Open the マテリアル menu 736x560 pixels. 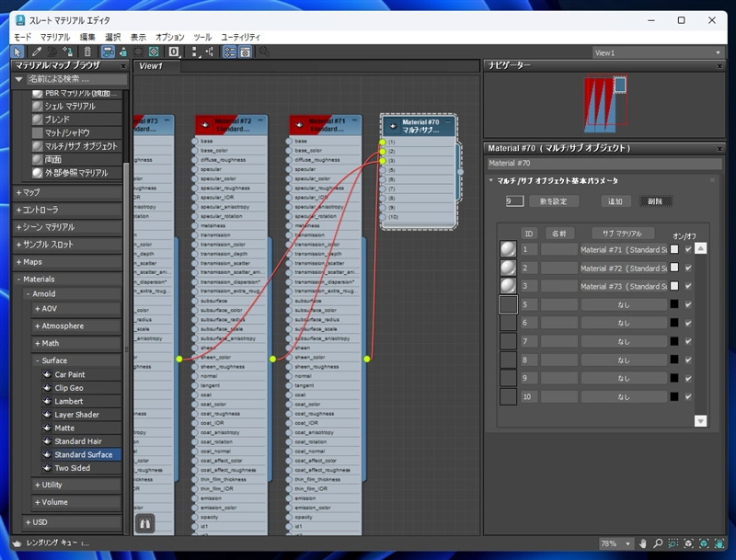(55, 37)
